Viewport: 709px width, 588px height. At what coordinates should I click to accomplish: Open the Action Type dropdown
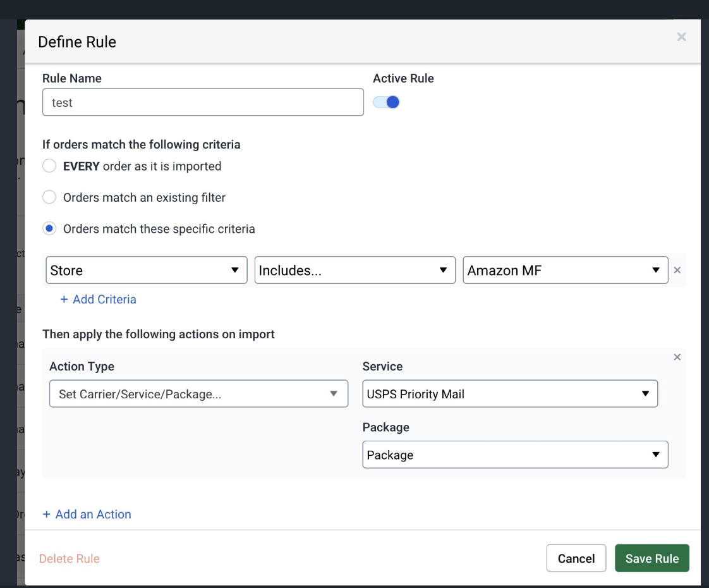coord(198,393)
